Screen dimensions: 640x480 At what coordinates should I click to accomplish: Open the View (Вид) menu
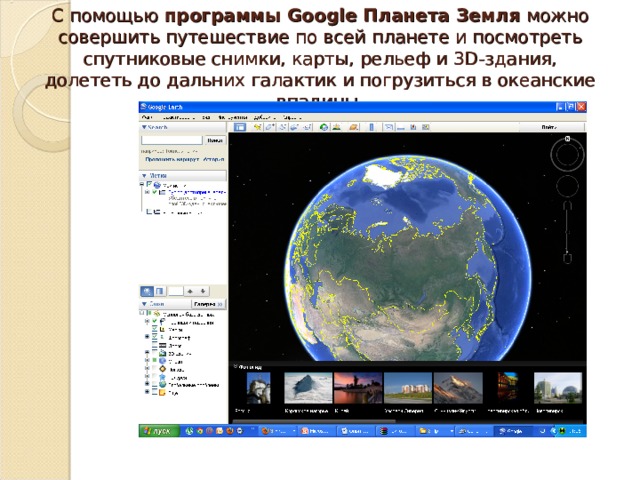[206, 117]
